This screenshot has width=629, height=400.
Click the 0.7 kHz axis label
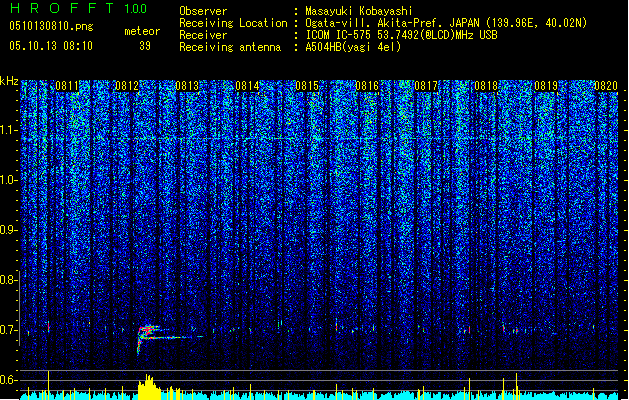(8, 330)
